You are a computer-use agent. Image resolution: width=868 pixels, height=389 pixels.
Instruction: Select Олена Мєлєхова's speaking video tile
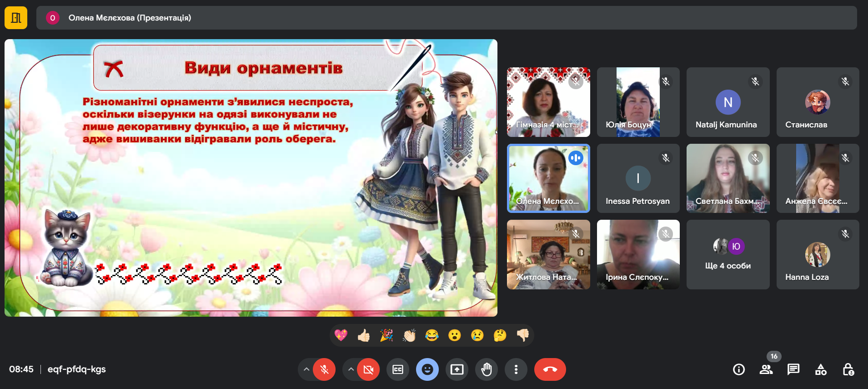click(x=548, y=178)
